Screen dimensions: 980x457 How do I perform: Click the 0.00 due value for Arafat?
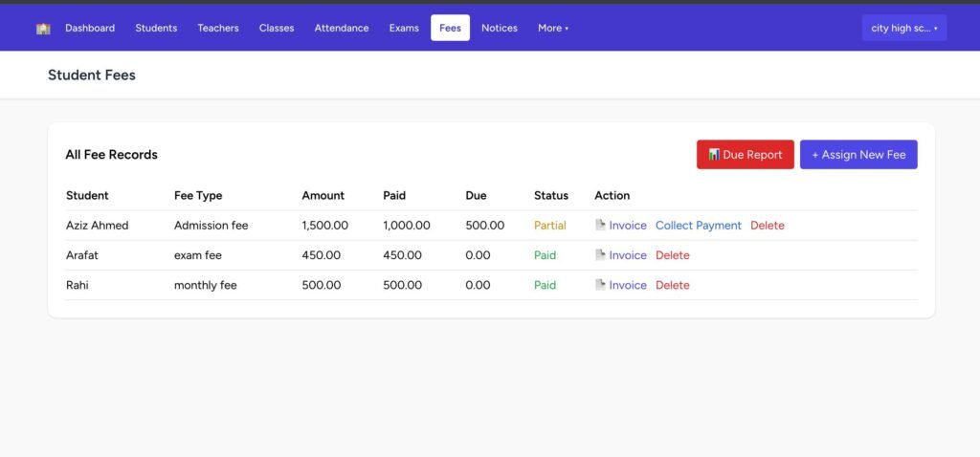[x=479, y=255]
